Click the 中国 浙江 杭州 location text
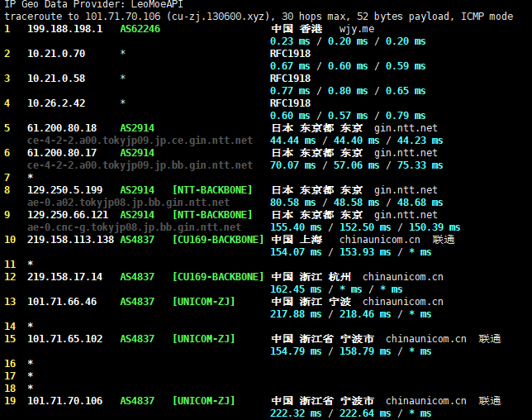This screenshot has height=420, width=532. [x=311, y=277]
